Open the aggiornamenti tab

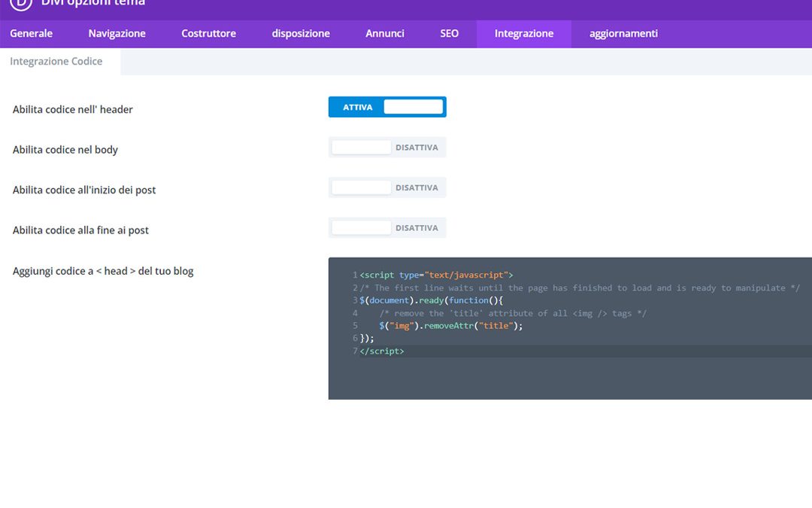pos(623,34)
